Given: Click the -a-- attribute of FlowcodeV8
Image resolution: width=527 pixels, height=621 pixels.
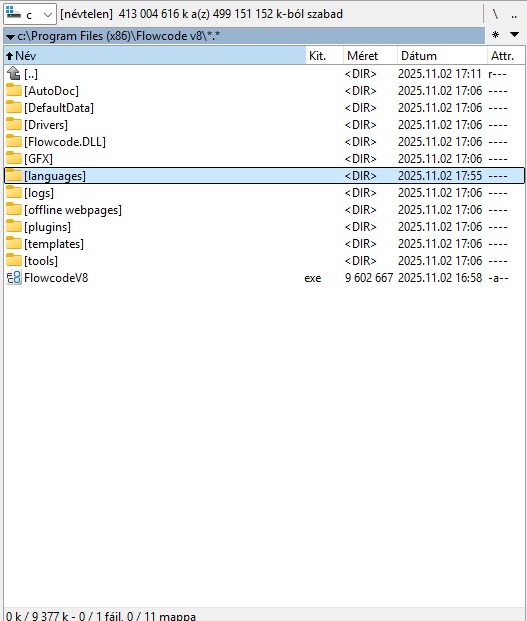Looking at the screenshot, I should tap(498, 278).
